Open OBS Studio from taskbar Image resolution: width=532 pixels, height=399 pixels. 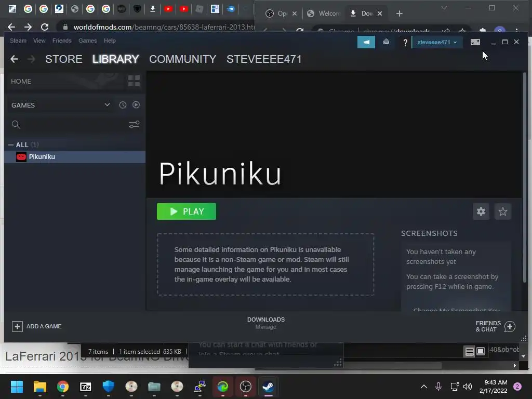point(246,387)
